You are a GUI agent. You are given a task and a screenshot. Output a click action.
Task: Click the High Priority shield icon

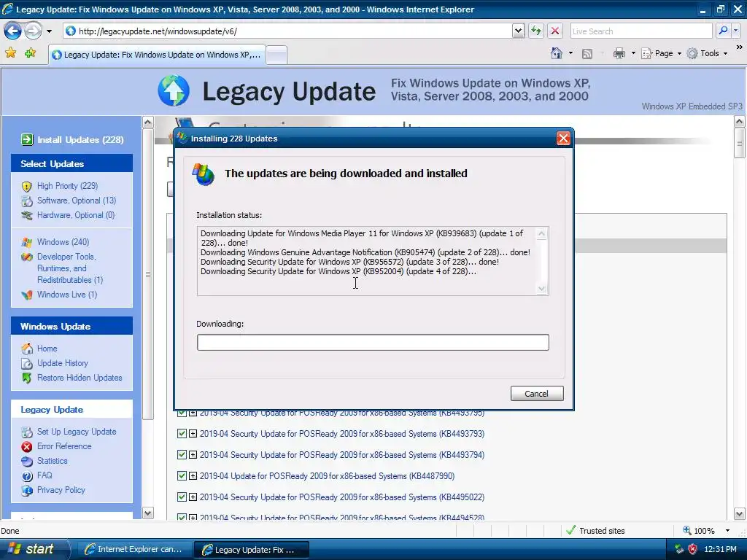coord(27,186)
